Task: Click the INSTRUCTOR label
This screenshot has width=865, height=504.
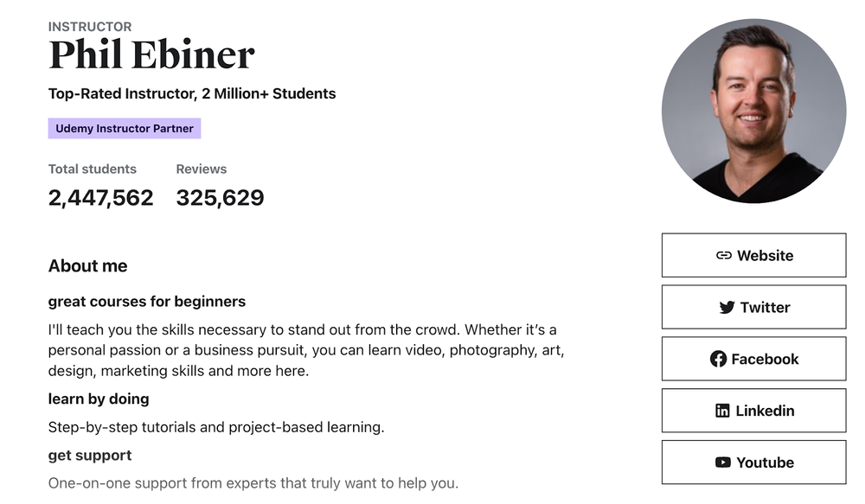Action: pos(90,27)
